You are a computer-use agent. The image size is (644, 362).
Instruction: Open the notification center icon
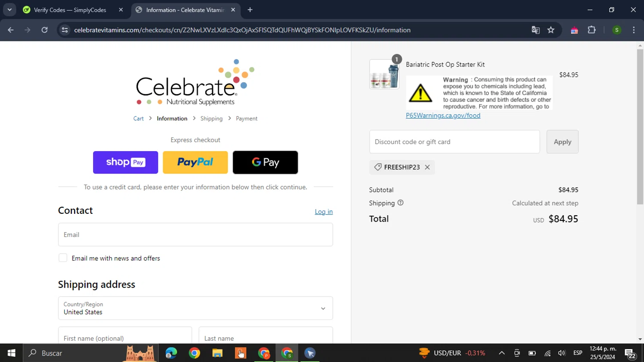coord(630,353)
